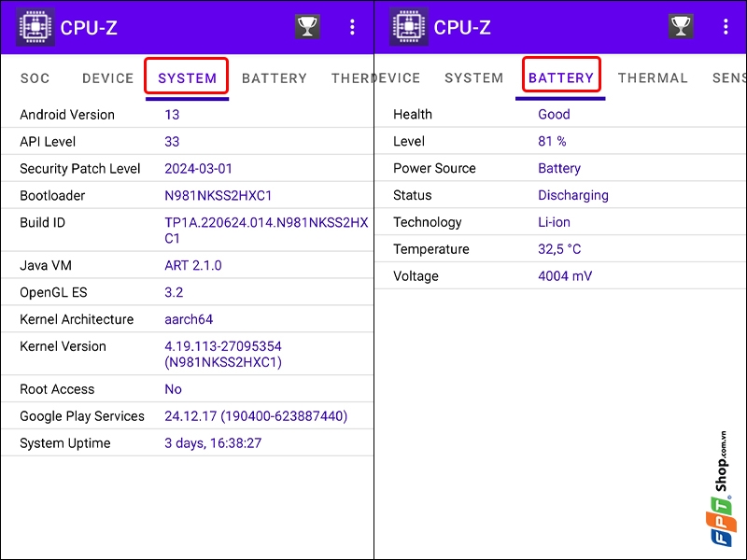Image resolution: width=747 pixels, height=560 pixels.
Task: Click OpenGL ES value 3.2
Action: pyautogui.click(x=174, y=292)
